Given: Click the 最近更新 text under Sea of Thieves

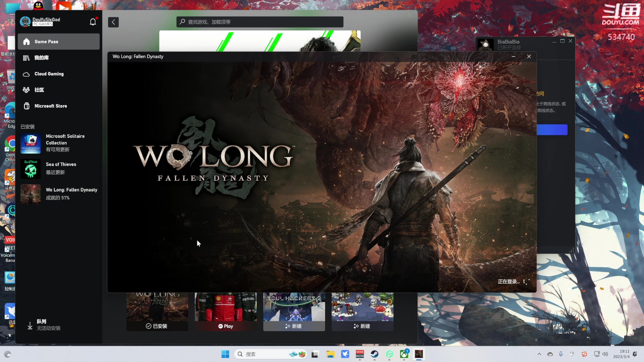Looking at the screenshot, I should point(55,172).
